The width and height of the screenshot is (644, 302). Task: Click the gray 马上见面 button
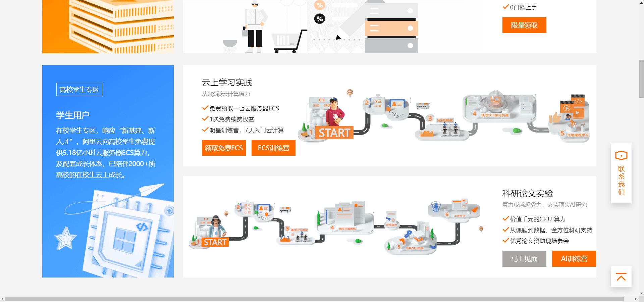point(524,259)
